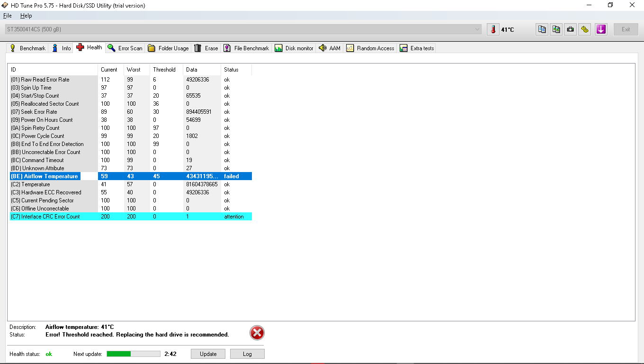Switch to the AAM tab
The height and width of the screenshot is (364, 644).
(x=330, y=48)
